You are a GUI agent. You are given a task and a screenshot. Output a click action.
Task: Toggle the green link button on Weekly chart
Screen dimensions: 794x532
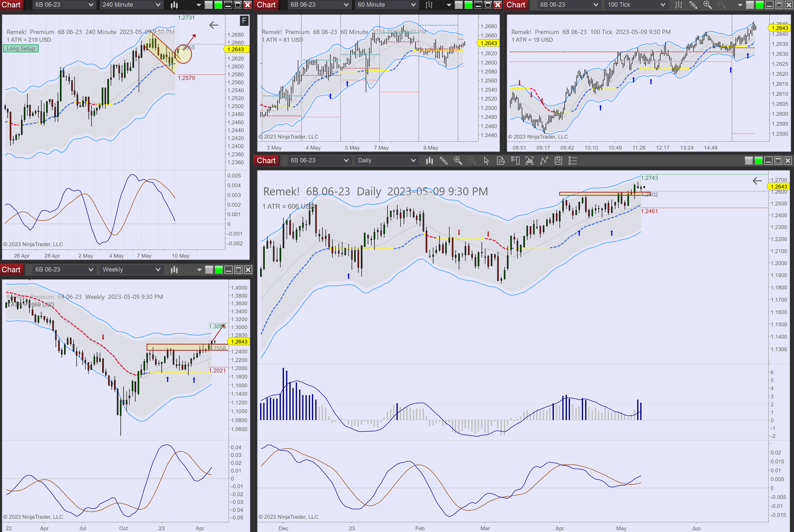tap(219, 270)
